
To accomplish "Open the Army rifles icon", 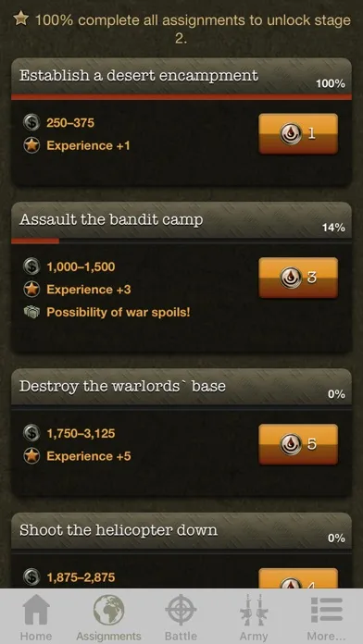I will tap(254, 610).
